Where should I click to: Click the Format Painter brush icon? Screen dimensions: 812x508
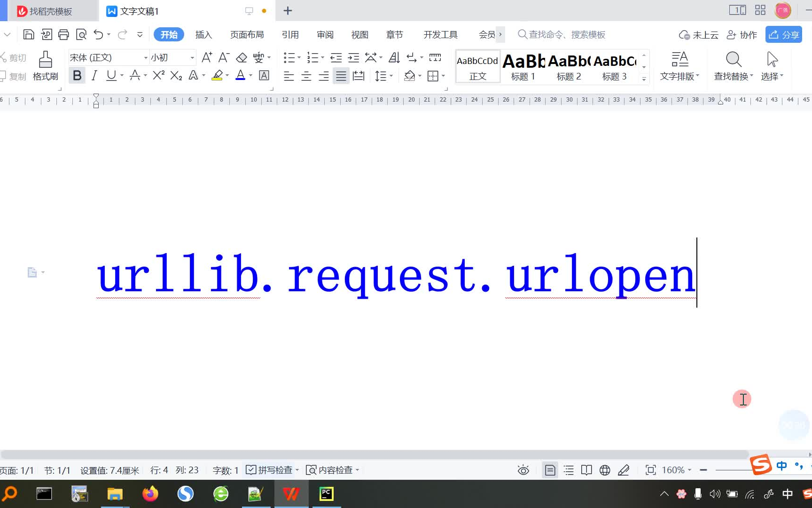click(x=46, y=60)
